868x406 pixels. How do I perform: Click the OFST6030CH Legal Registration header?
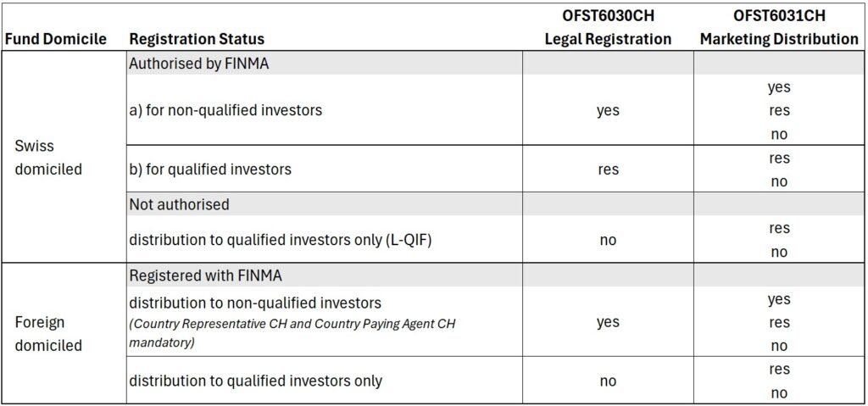click(608, 28)
